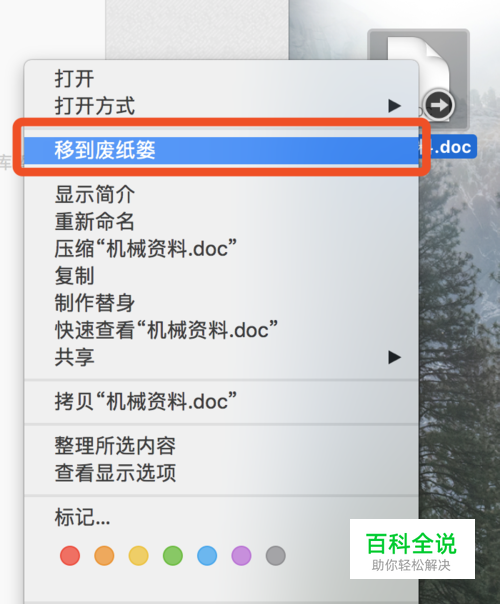The image size is (500, 604).
Task: Apply the purple color tag
Action: [242, 555]
